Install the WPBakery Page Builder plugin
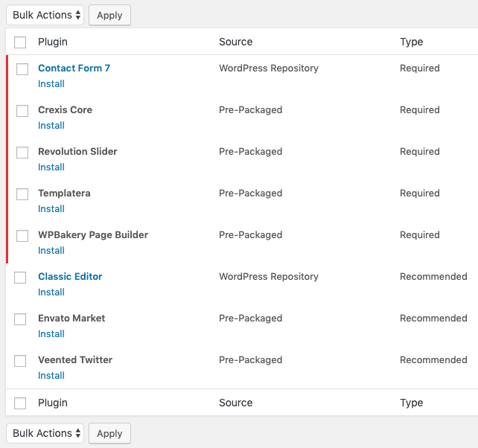The image size is (478, 448). point(51,251)
